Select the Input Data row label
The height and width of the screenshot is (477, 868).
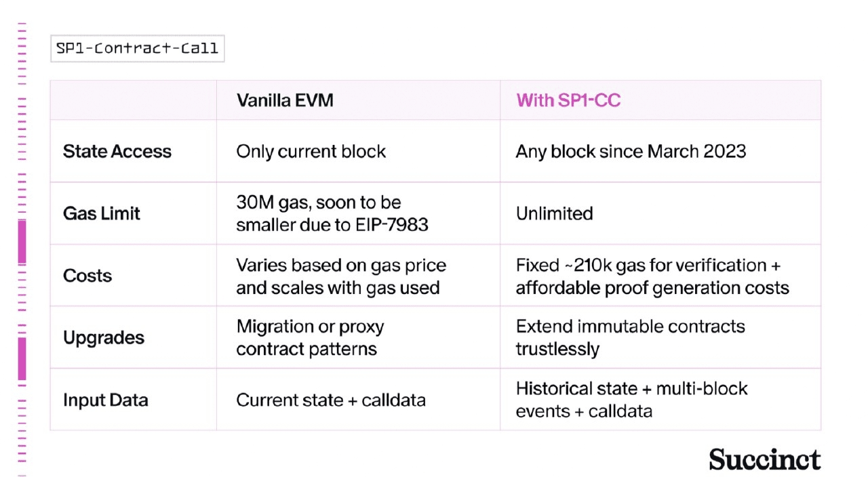105,400
